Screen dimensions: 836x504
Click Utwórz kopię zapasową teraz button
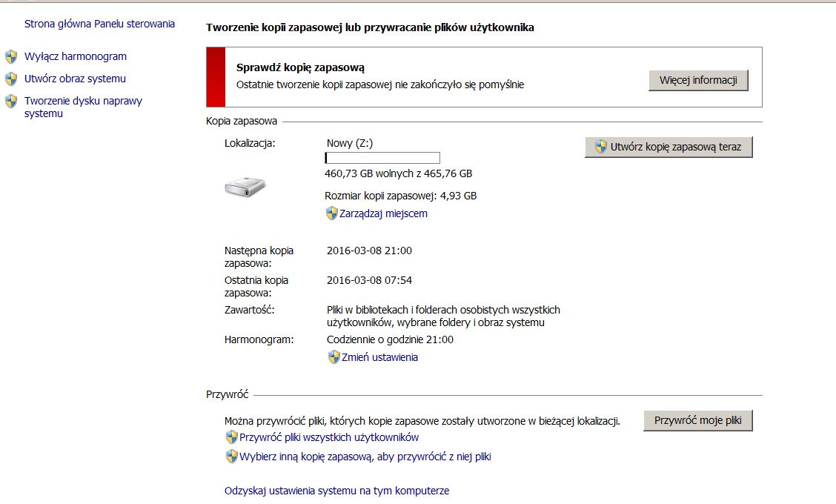[669, 147]
